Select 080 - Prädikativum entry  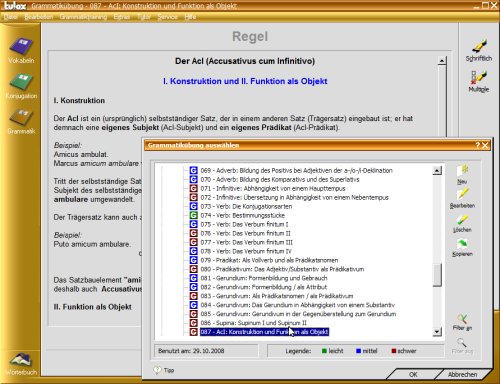pos(282,269)
